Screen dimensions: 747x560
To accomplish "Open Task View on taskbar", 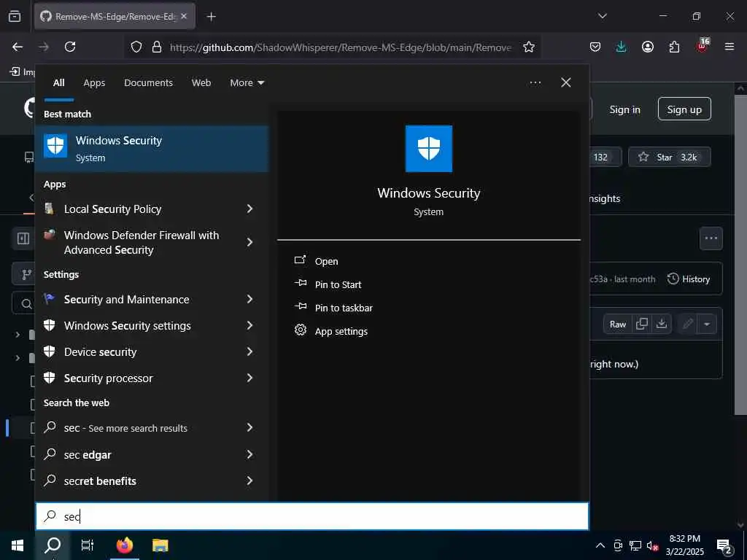I will tap(88, 545).
